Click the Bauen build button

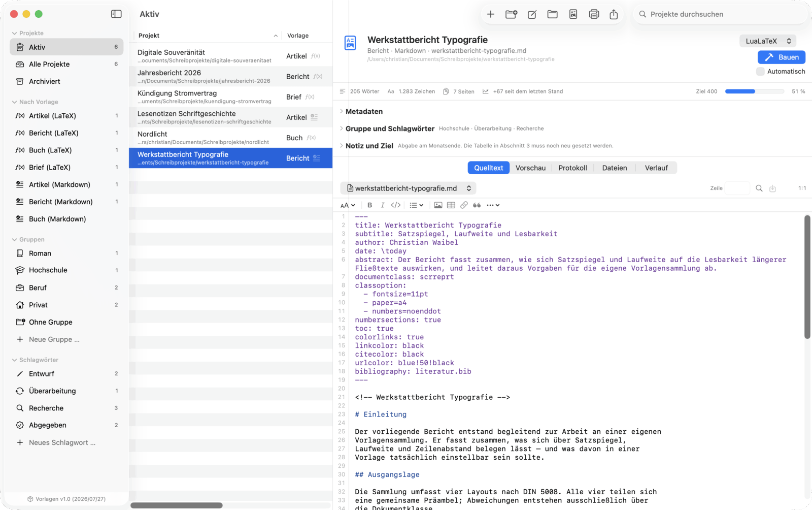[x=782, y=57]
